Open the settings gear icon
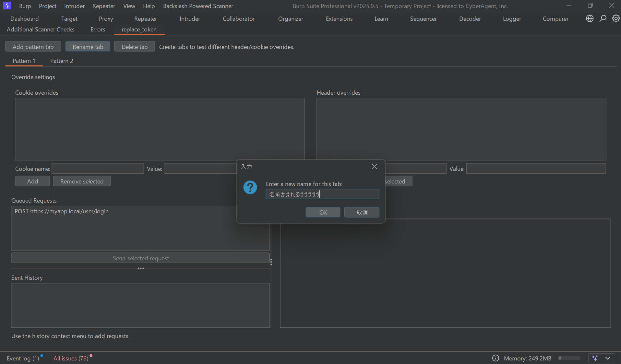This screenshot has height=364, width=621. (x=616, y=19)
